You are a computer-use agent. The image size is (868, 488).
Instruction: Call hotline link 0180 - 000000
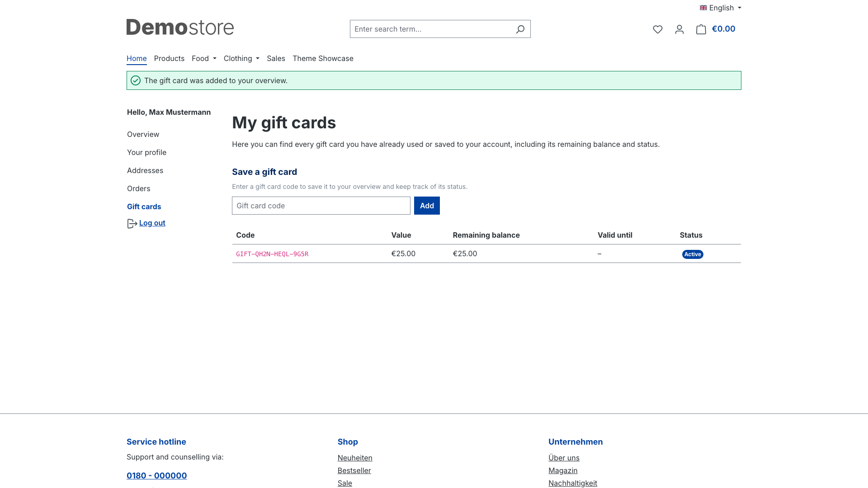(156, 475)
